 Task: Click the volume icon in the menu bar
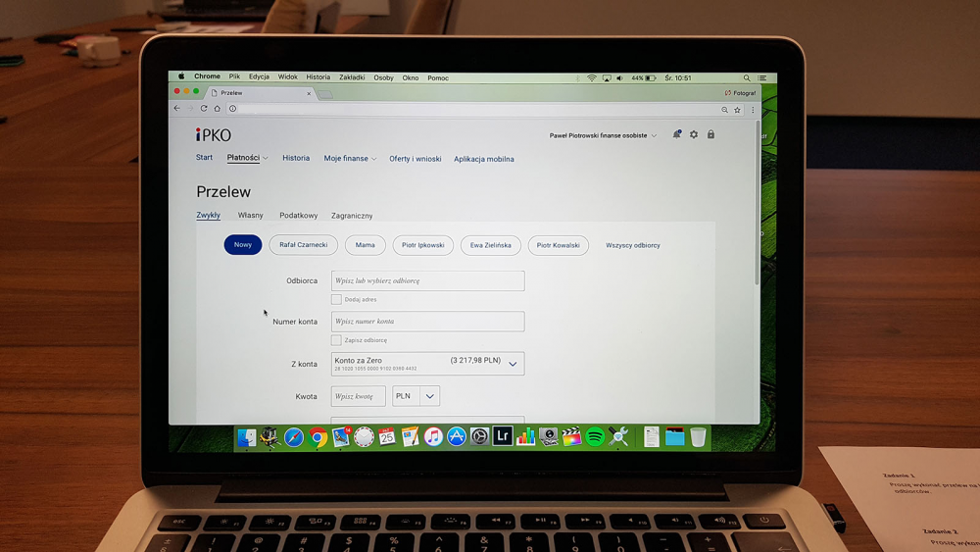coord(620,78)
